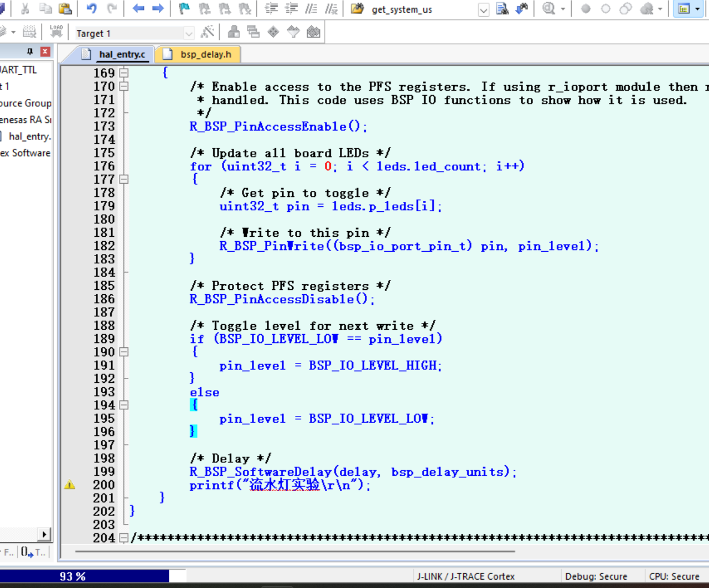Open the Target 1 selection dropdown
709x588 pixels.
point(189,33)
